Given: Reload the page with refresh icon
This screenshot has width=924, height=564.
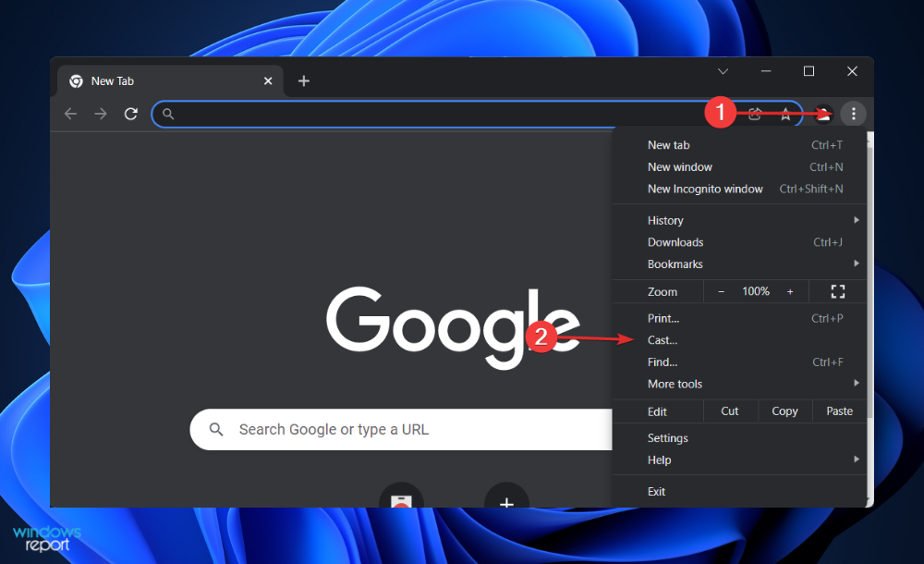Looking at the screenshot, I should pyautogui.click(x=131, y=114).
